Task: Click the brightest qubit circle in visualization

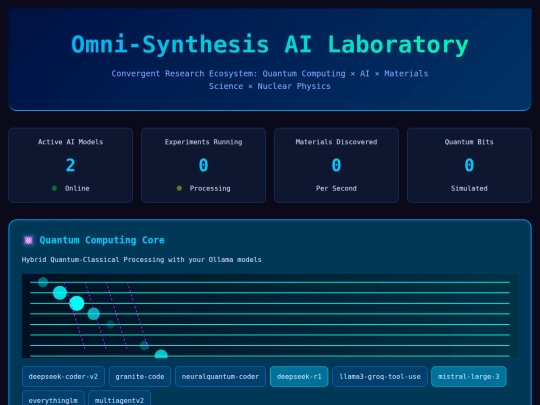Action: (77, 303)
